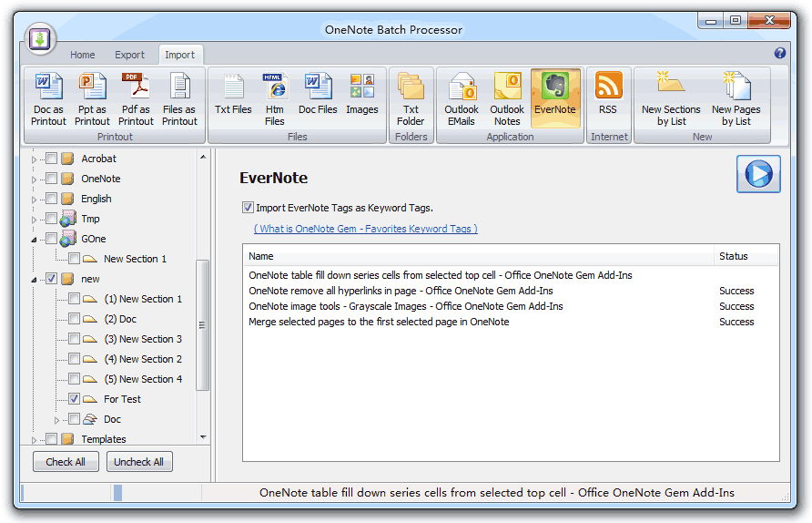This screenshot has height=523, width=812.
Task: Click New Sections by List icon
Action: click(671, 99)
